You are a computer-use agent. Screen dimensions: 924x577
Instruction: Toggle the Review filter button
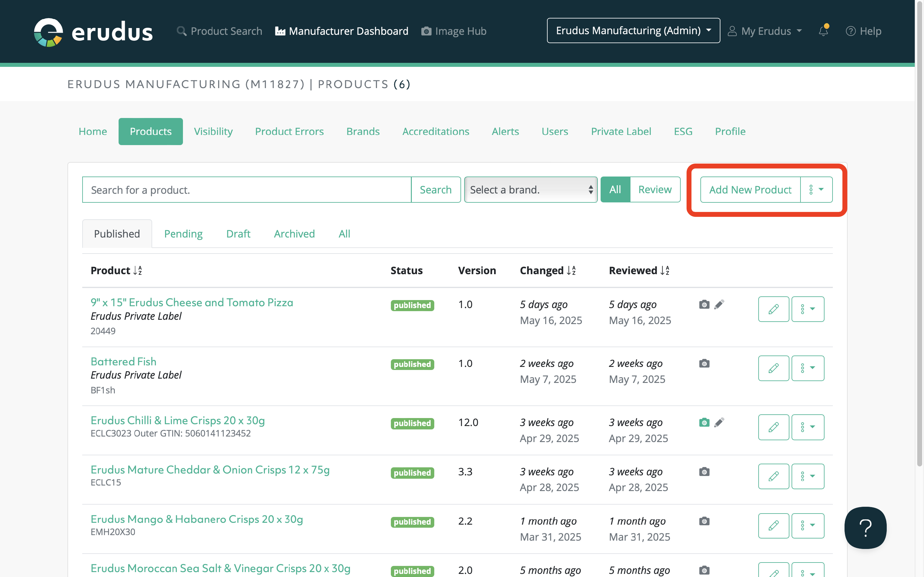pyautogui.click(x=655, y=190)
